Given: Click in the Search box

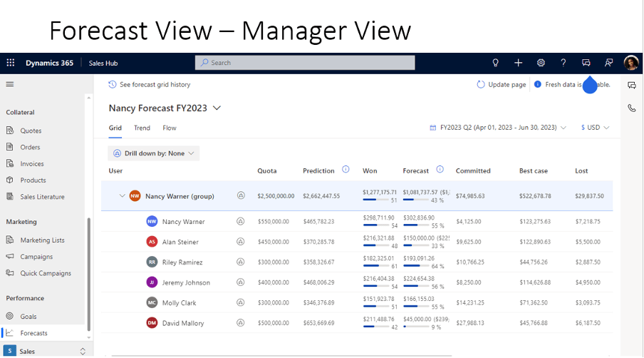Looking at the screenshot, I should click(x=305, y=63).
